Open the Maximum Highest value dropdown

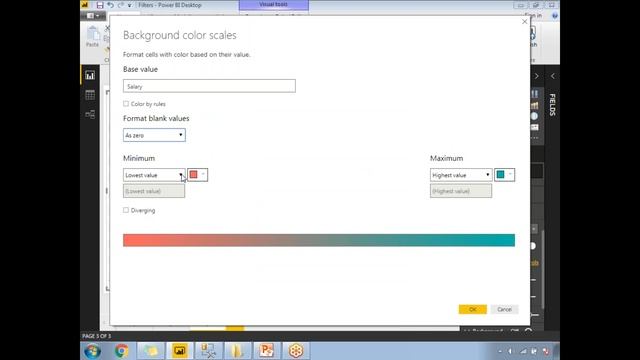(x=461, y=175)
